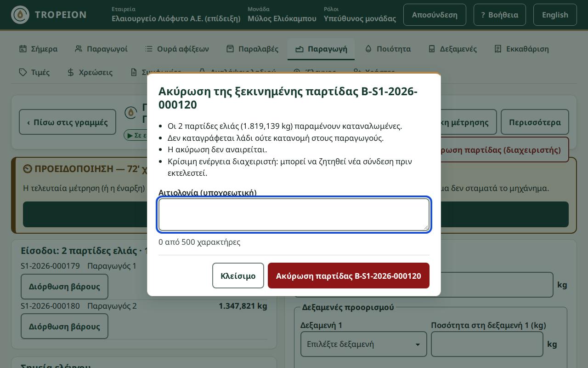Click the unit name Μύλος Ελιόκαμπου
This screenshot has height=368, width=588.
point(282,18)
